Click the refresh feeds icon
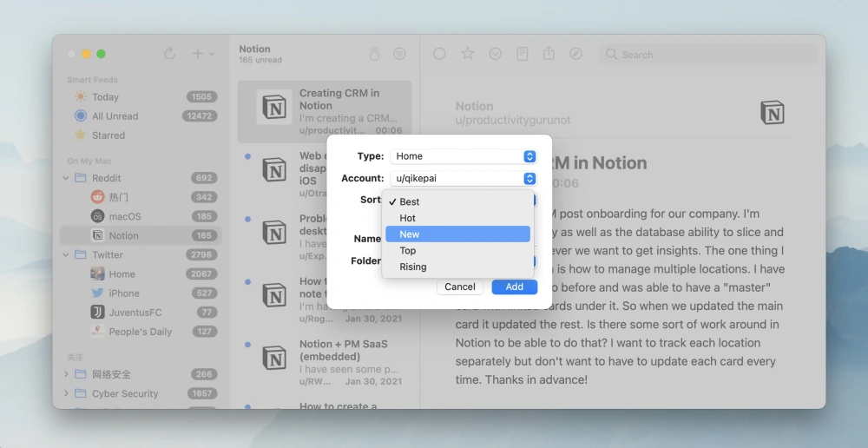This screenshot has width=868, height=448. pyautogui.click(x=170, y=54)
